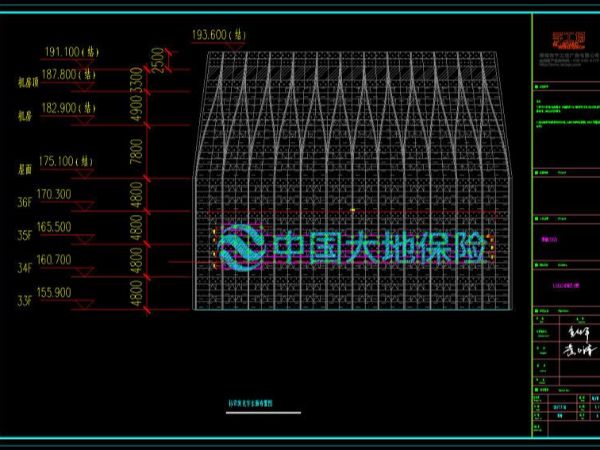The height and width of the screenshot is (450, 600).
Task: Click the yellow marker on the red line
Action: click(x=353, y=210)
